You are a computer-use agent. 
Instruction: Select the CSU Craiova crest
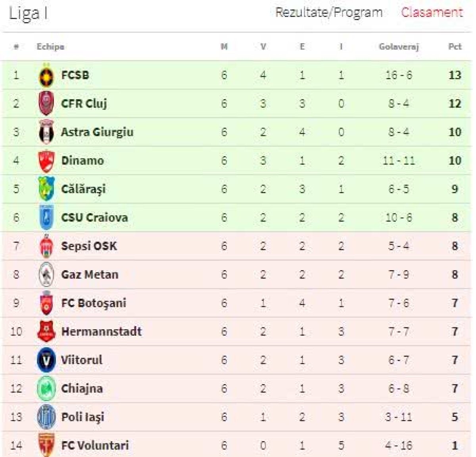pos(47,217)
